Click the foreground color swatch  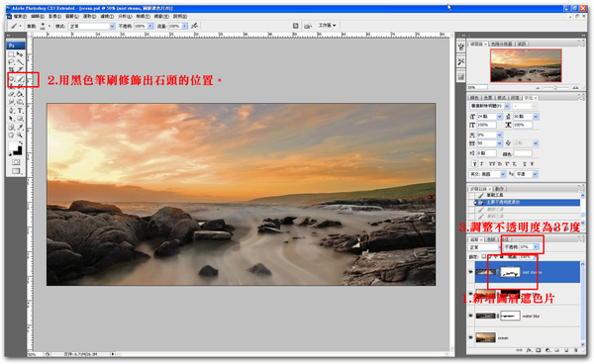[13, 145]
